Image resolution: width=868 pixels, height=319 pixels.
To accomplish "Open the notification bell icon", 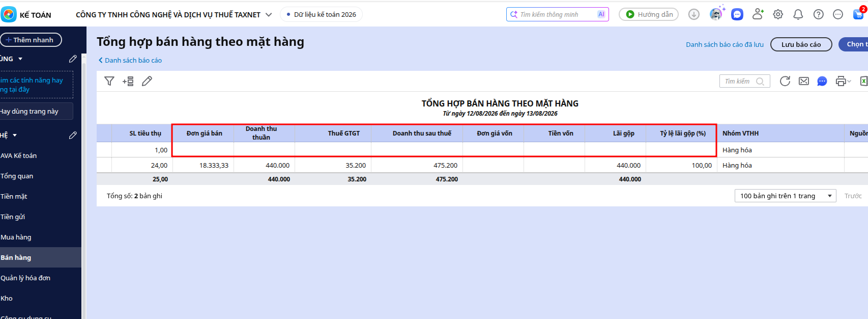I will click(x=798, y=15).
